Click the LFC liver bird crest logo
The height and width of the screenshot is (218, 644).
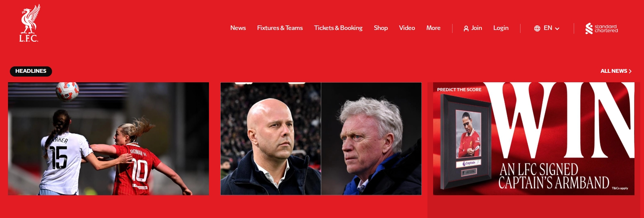tap(30, 23)
